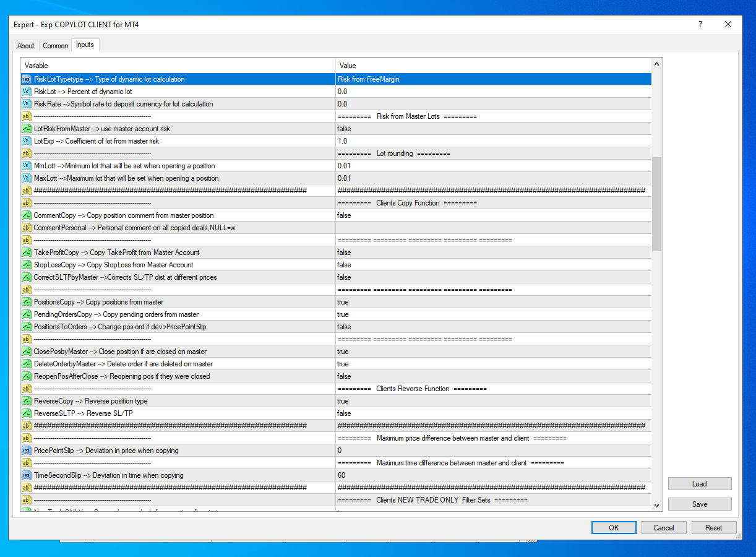756x557 pixels.
Task: Close the Expert settings dialog window
Action: (728, 24)
